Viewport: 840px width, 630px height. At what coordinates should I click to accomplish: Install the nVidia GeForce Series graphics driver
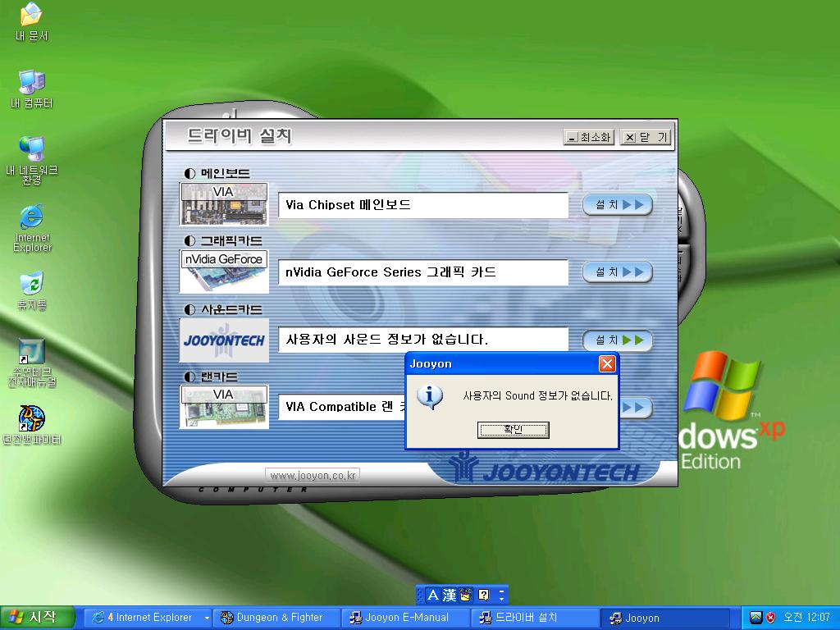tap(617, 272)
